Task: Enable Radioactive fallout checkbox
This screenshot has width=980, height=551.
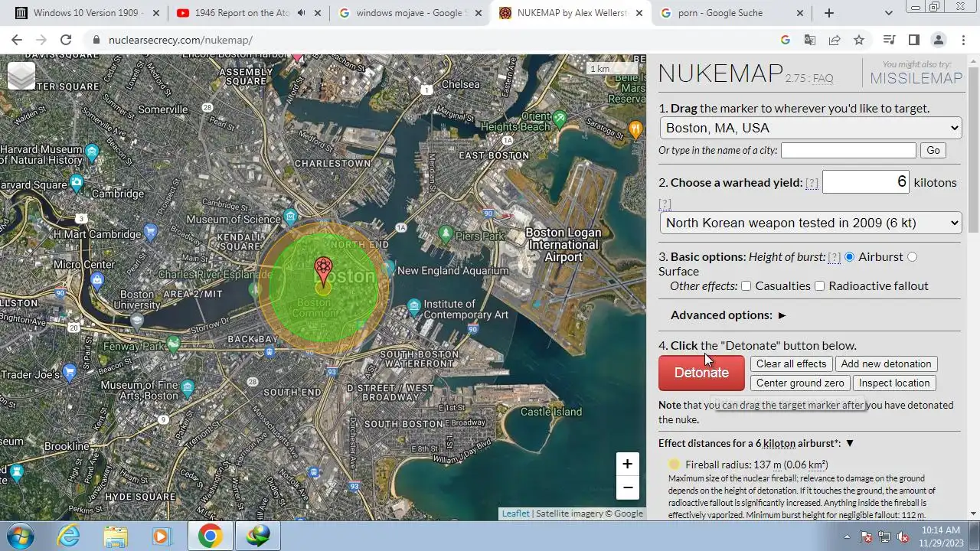Action: (820, 286)
